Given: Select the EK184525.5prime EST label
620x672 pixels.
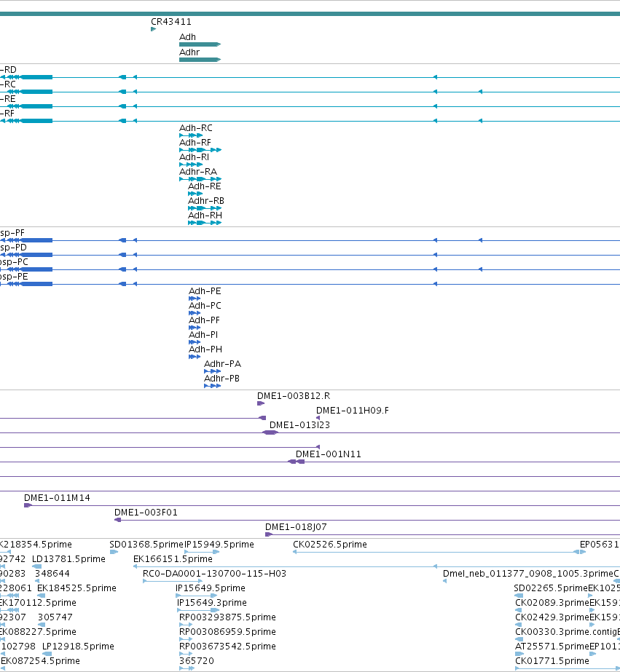Looking at the screenshot, I should point(76,588).
